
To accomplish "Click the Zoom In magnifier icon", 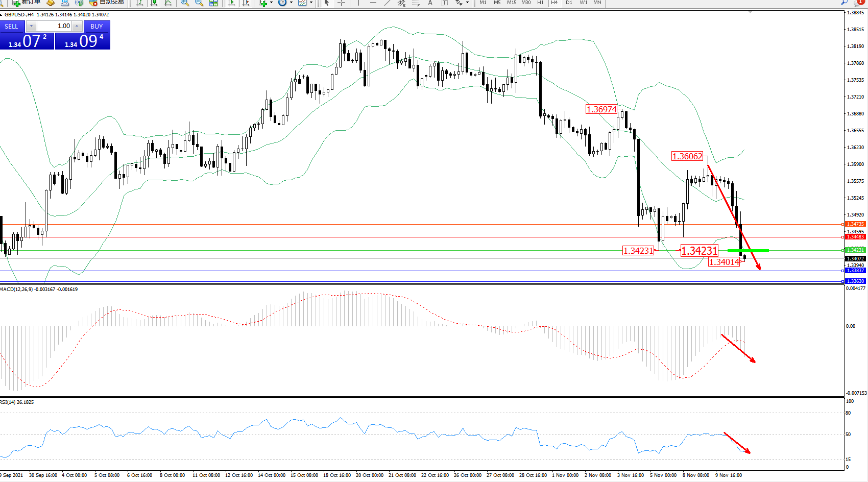I will pyautogui.click(x=184, y=3).
